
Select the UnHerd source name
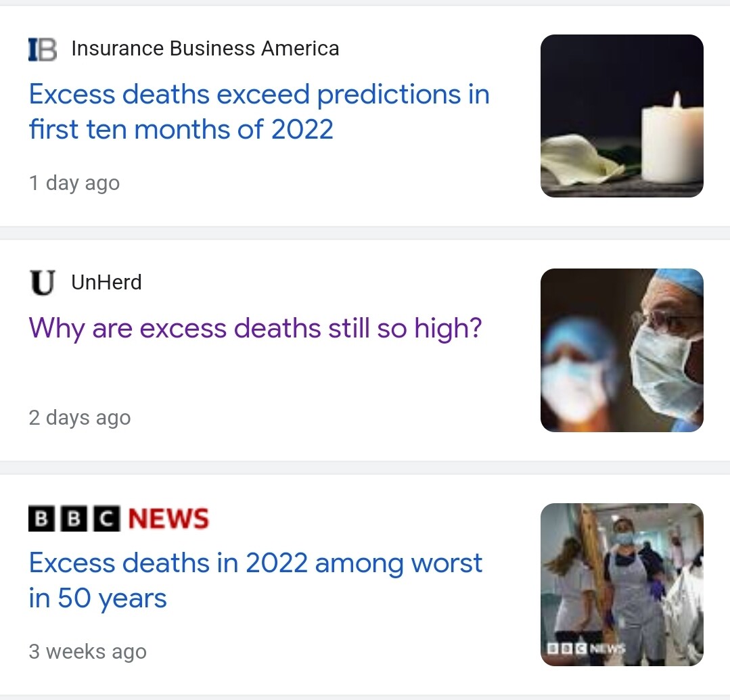point(106,282)
